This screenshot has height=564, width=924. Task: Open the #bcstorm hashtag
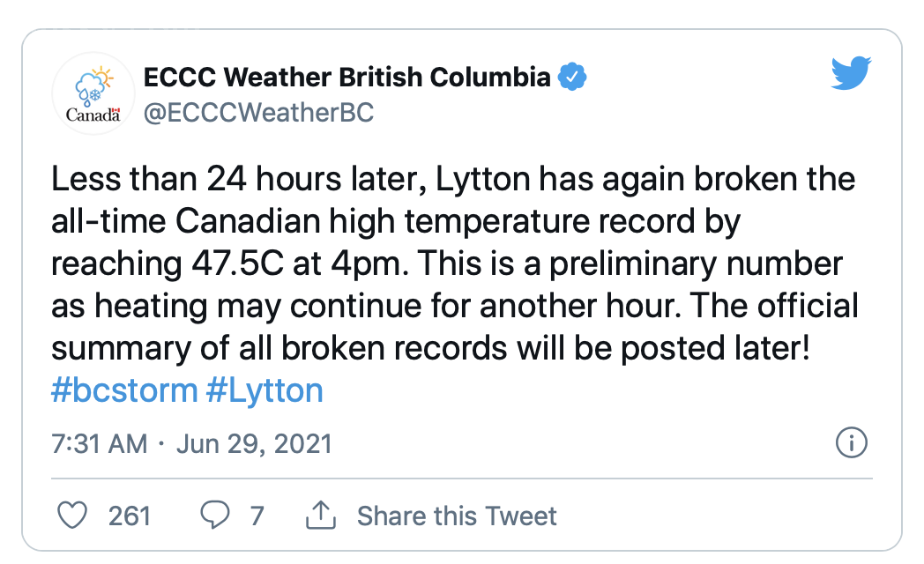(123, 390)
